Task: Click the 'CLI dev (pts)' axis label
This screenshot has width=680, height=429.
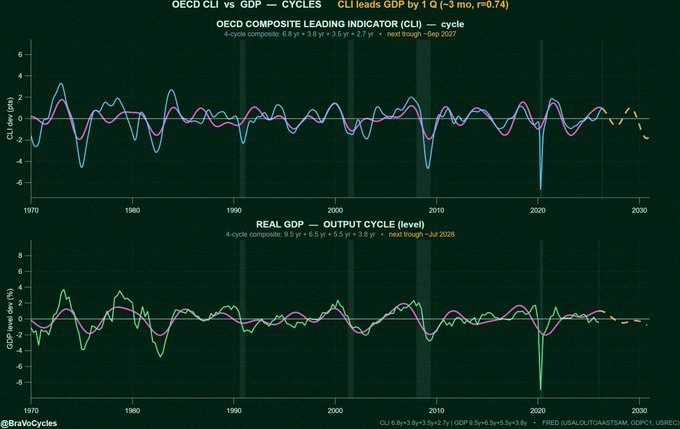Action: tap(10, 118)
